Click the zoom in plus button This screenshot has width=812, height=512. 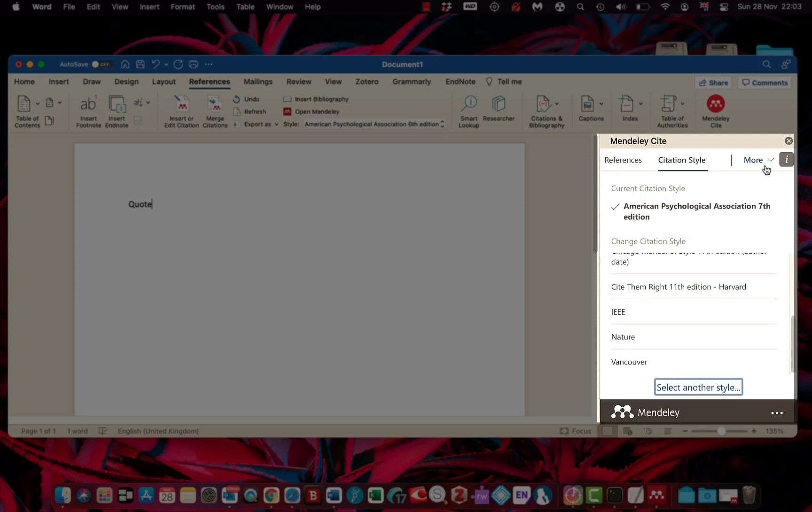coord(754,431)
